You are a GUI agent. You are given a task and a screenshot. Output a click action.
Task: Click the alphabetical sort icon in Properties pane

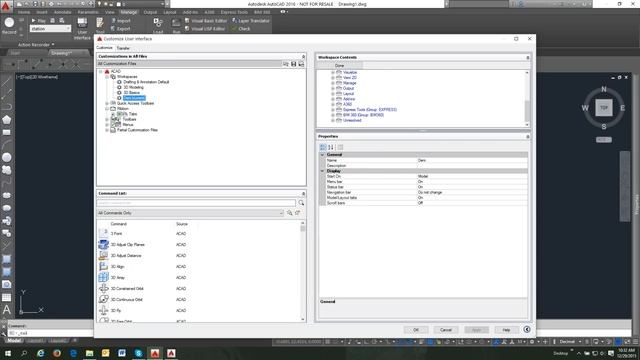coord(331,147)
